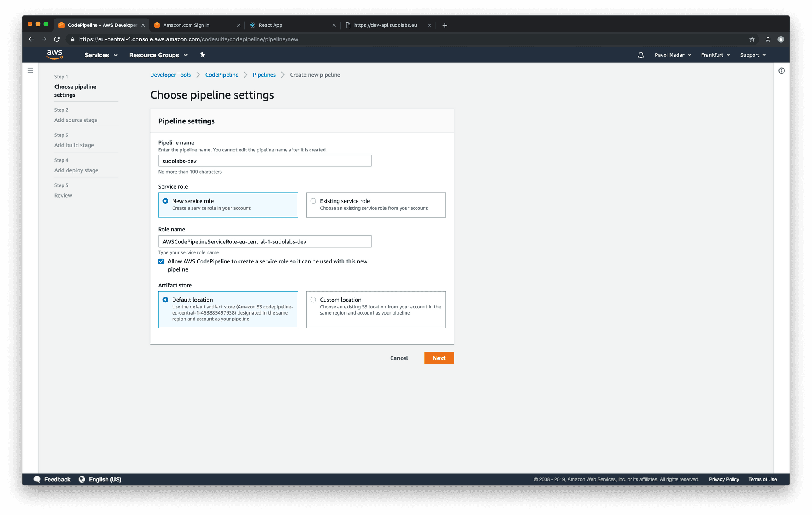Click the Pipeline settings panel heading
812x515 pixels.
coord(186,121)
